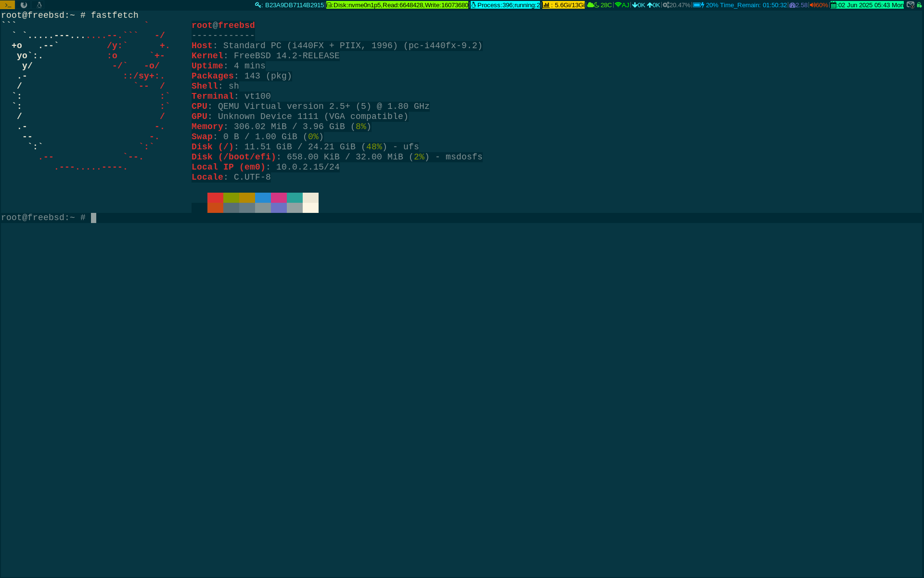Click the key icon beside B23A9DB7114B2915
This screenshot has height=578, width=924.
[x=258, y=5]
